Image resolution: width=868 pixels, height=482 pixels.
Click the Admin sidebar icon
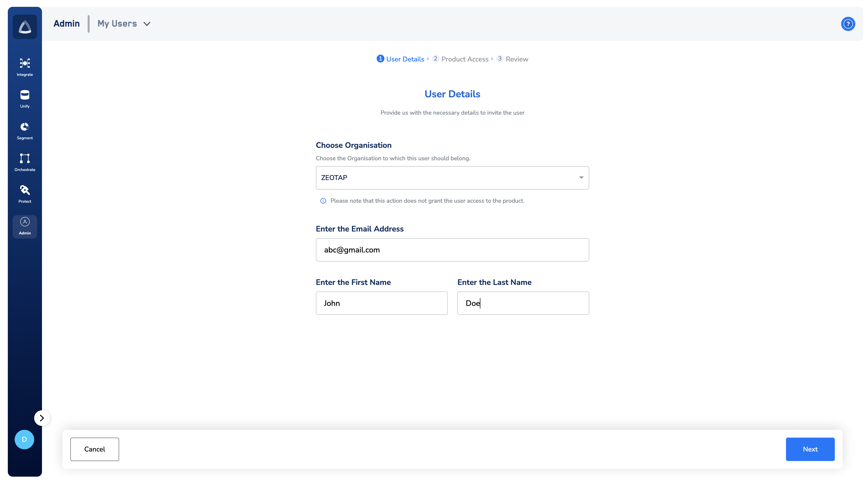[x=25, y=226]
